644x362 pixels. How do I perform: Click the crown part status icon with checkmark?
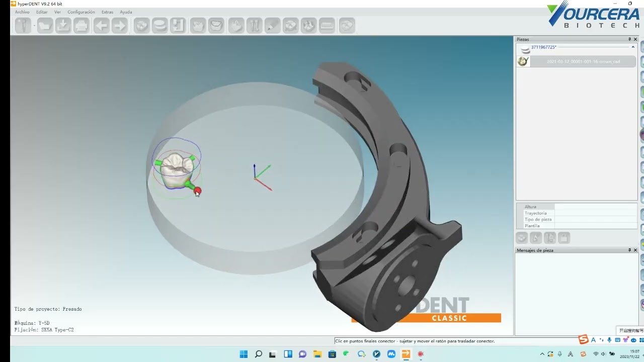[523, 61]
